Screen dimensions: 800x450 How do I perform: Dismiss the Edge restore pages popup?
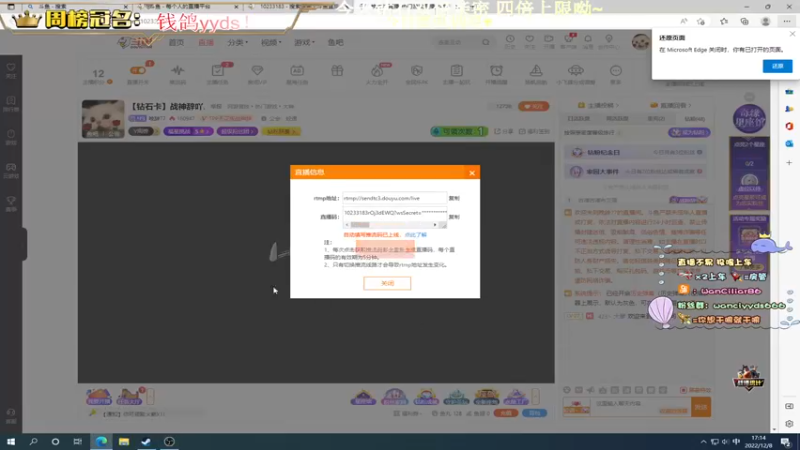click(x=792, y=34)
